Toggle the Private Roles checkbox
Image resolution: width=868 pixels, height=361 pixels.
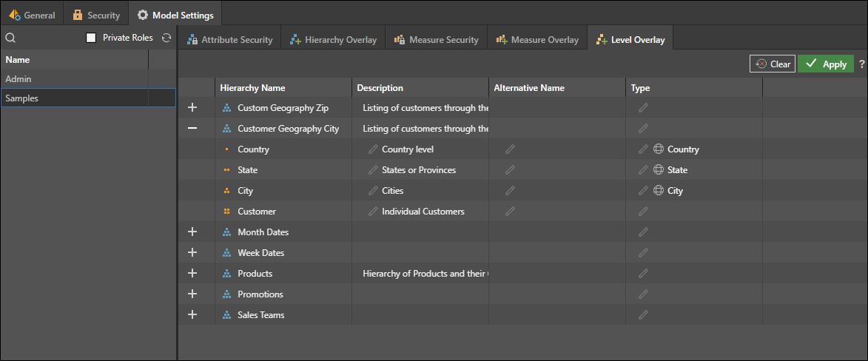click(91, 38)
